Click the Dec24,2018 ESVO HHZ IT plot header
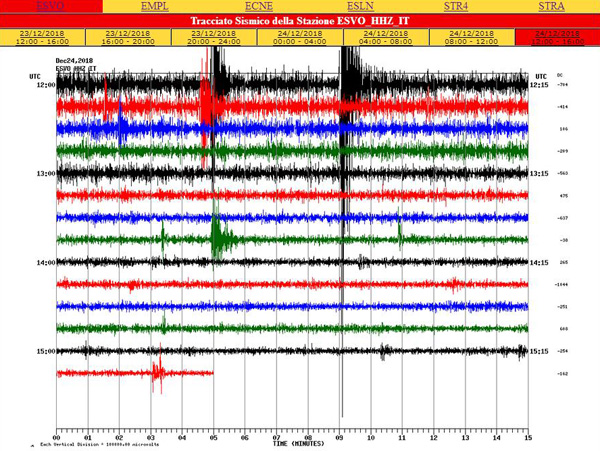This screenshot has height=451, width=600. 77,65
